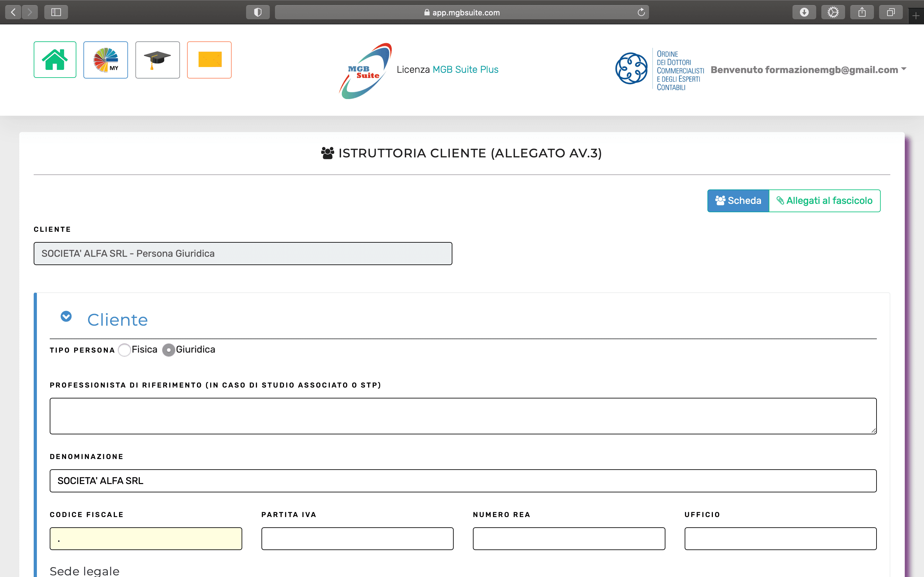This screenshot has height=577, width=924.
Task: Collapse the Cliente section chevron
Action: 66,316
